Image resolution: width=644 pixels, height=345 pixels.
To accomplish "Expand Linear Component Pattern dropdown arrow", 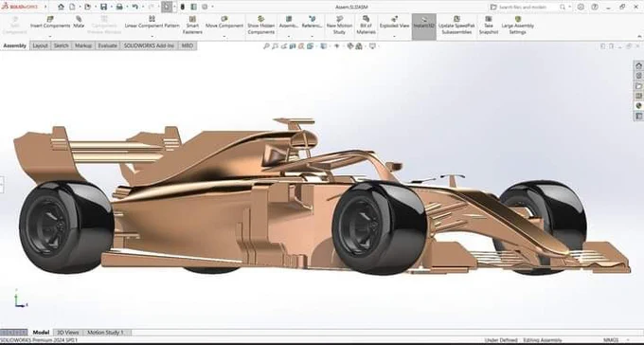I will [152, 37].
